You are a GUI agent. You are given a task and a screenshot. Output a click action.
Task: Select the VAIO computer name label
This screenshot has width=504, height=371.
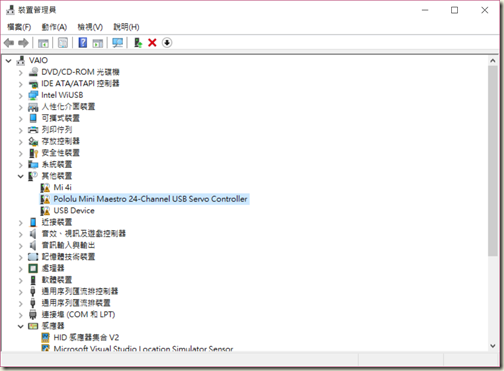[x=38, y=60]
